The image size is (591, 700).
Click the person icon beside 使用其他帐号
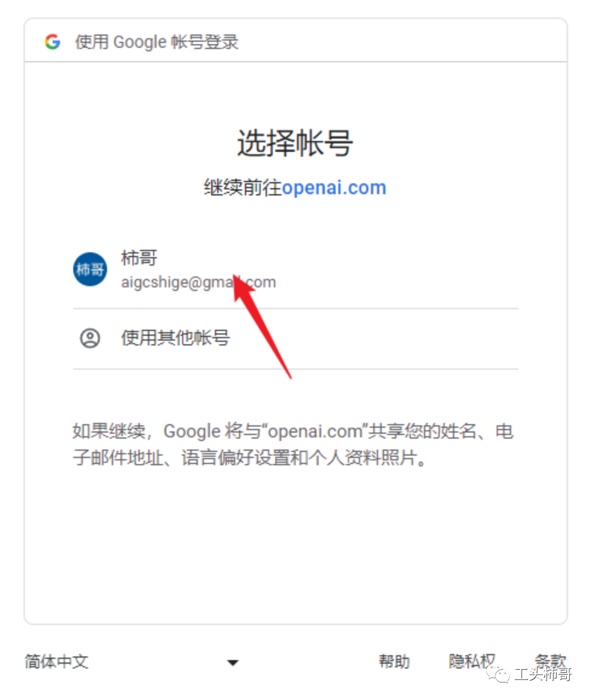90,338
